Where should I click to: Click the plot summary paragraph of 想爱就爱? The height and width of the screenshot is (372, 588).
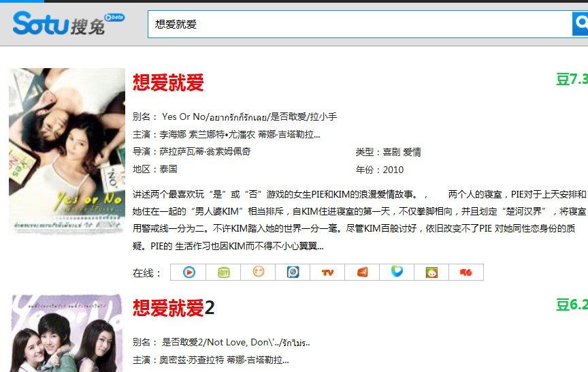click(x=359, y=220)
